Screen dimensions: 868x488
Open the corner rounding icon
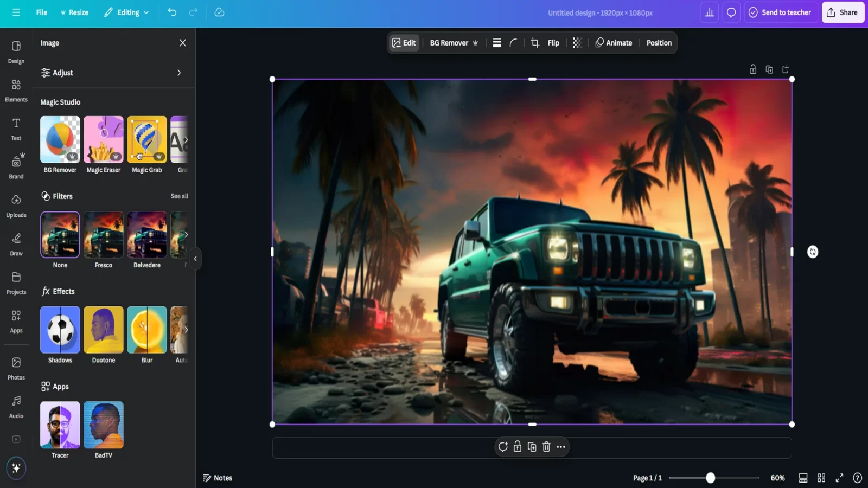[513, 43]
